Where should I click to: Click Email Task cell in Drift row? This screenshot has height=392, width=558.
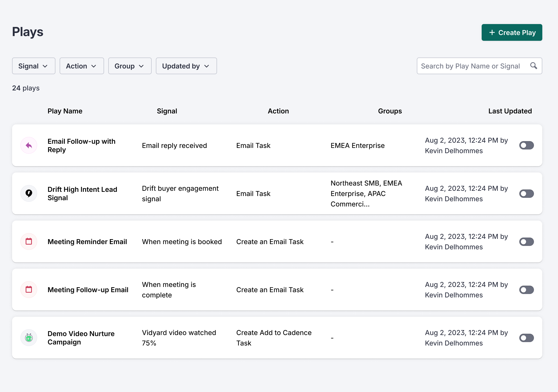tap(253, 194)
